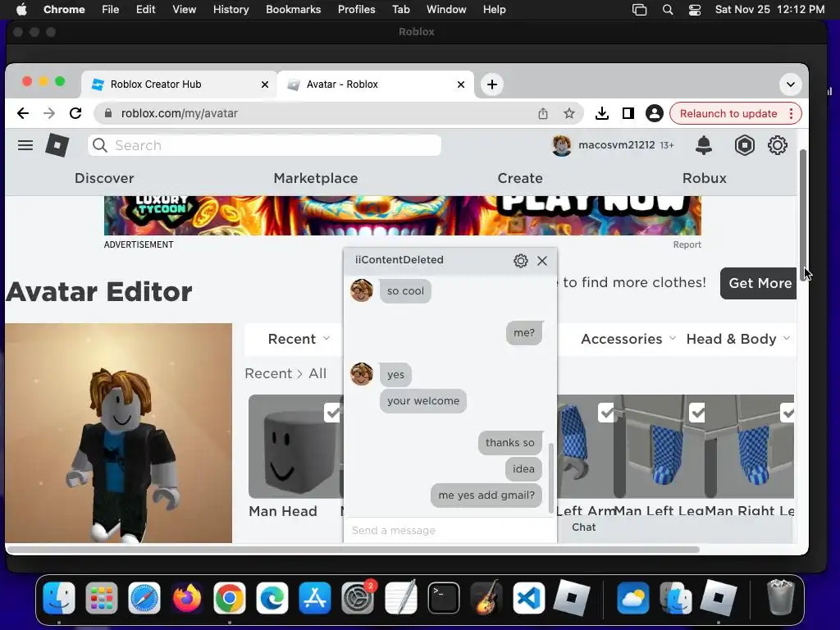
Task: Report the advertisement
Action: click(x=687, y=244)
